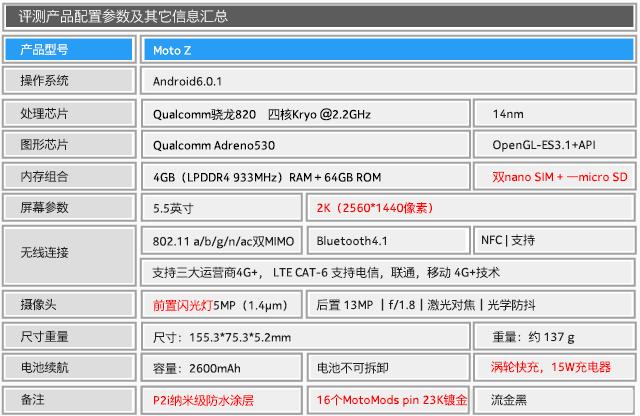Click the 尺寸：155.3*75.3*5.2mm cell
This screenshot has width=640, height=416.
point(306,336)
